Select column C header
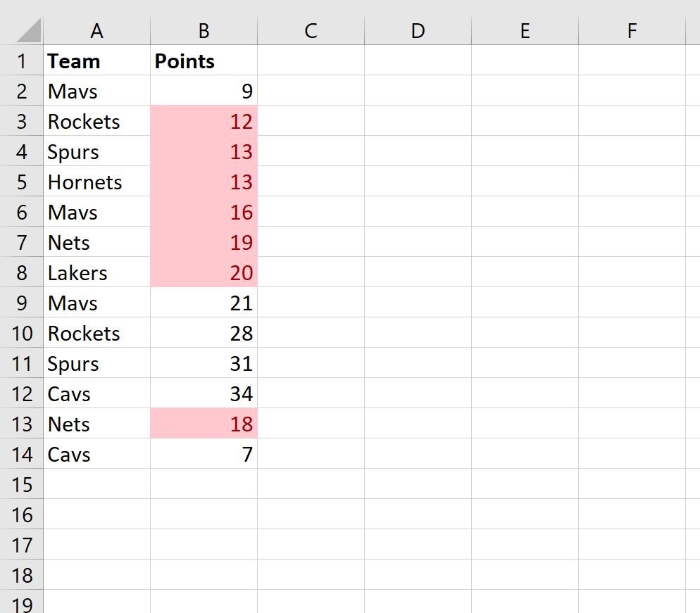 pos(311,30)
